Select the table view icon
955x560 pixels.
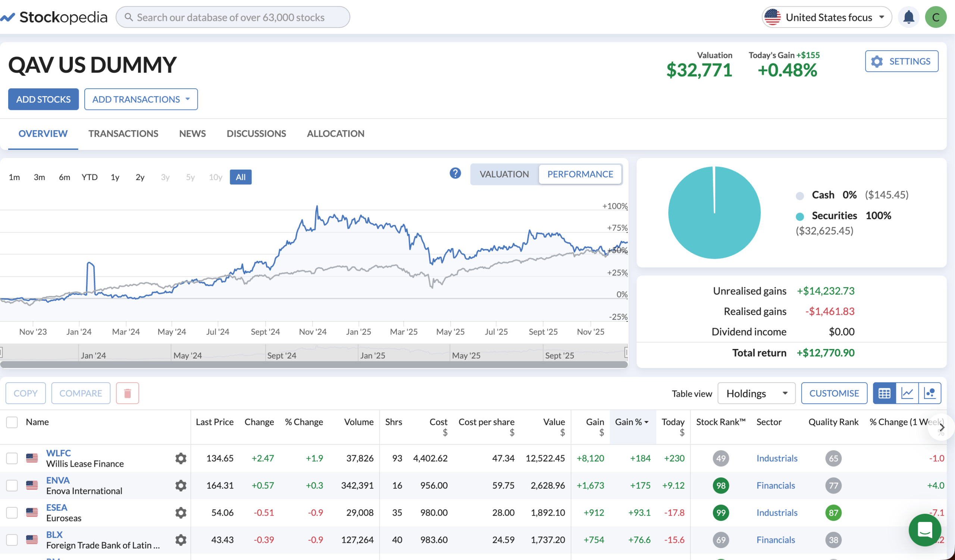tap(884, 393)
